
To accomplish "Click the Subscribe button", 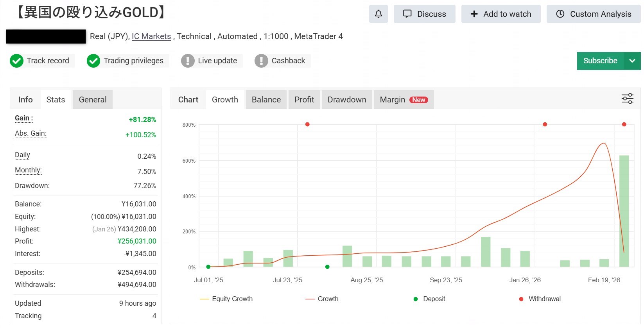I will (600, 61).
